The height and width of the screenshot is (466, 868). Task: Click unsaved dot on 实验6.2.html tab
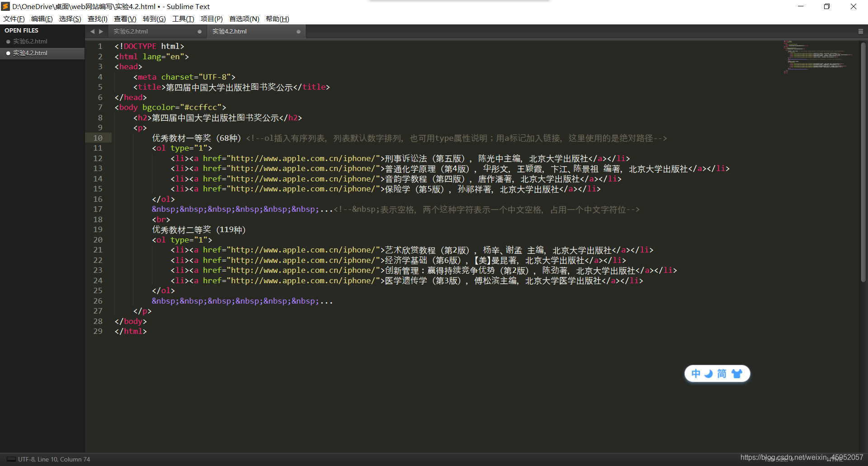199,32
